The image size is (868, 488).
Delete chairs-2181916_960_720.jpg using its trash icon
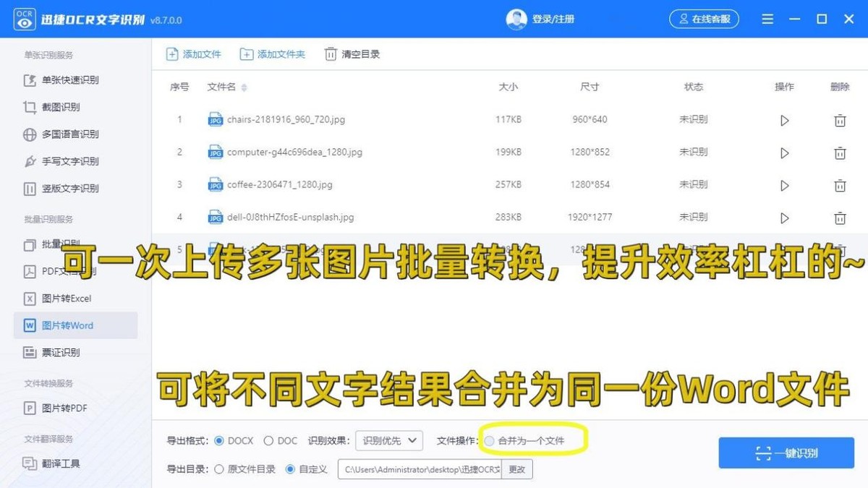840,119
